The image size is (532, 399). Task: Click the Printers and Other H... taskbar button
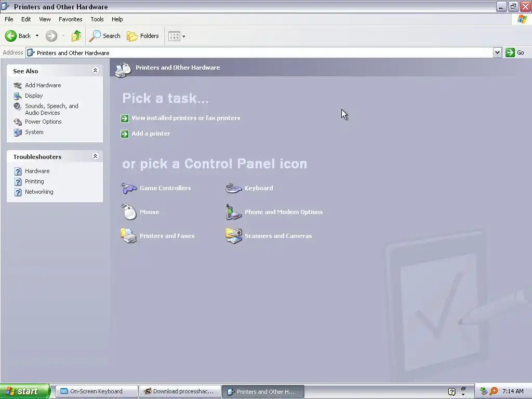(x=263, y=391)
